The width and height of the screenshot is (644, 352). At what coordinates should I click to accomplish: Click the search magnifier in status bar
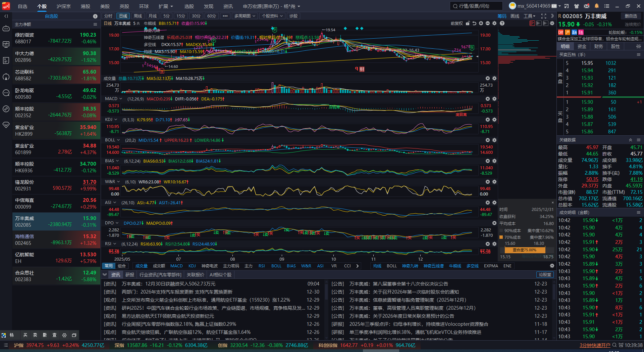tap(614, 345)
